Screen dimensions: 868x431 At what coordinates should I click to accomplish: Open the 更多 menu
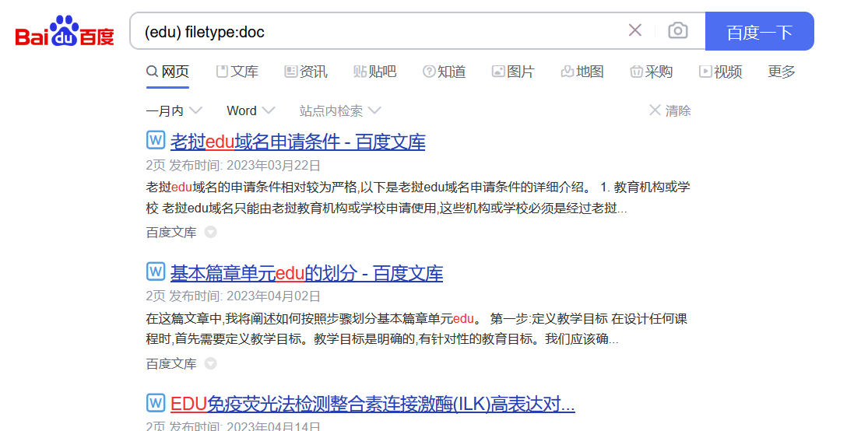point(782,72)
